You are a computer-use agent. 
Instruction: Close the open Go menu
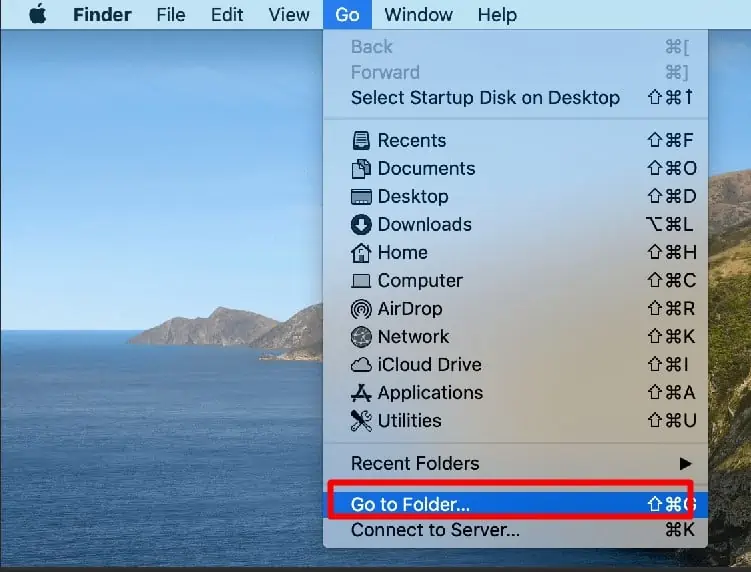click(x=347, y=15)
